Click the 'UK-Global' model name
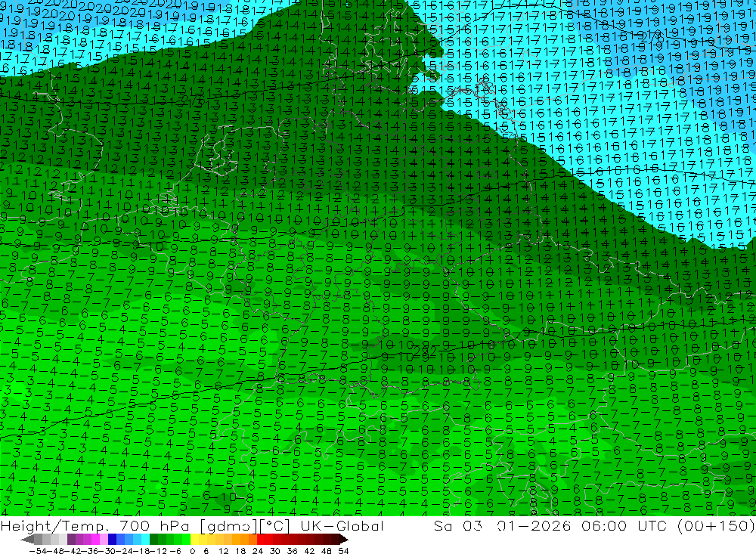This screenshot has height=554, width=756. [x=342, y=525]
